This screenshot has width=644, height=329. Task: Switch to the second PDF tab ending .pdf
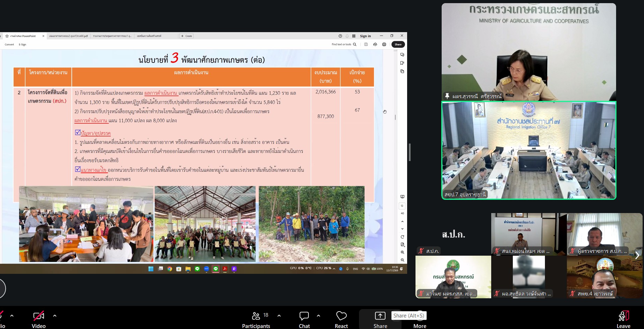pyautogui.click(x=68, y=36)
